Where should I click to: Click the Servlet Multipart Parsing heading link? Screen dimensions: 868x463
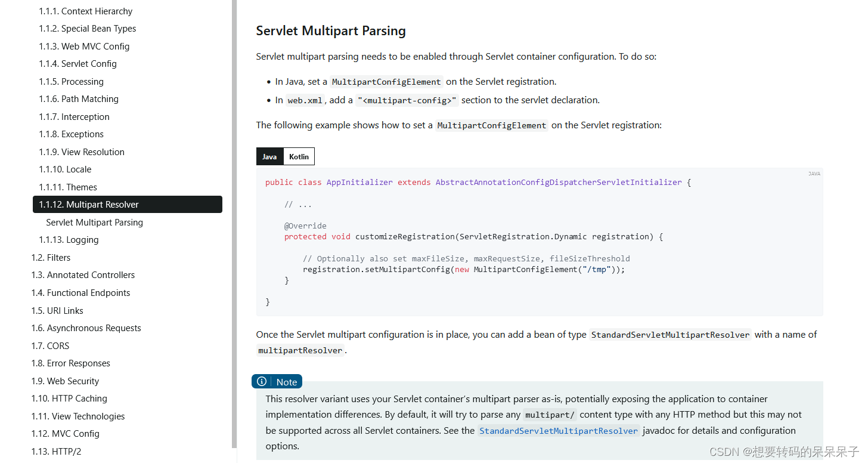click(x=331, y=30)
